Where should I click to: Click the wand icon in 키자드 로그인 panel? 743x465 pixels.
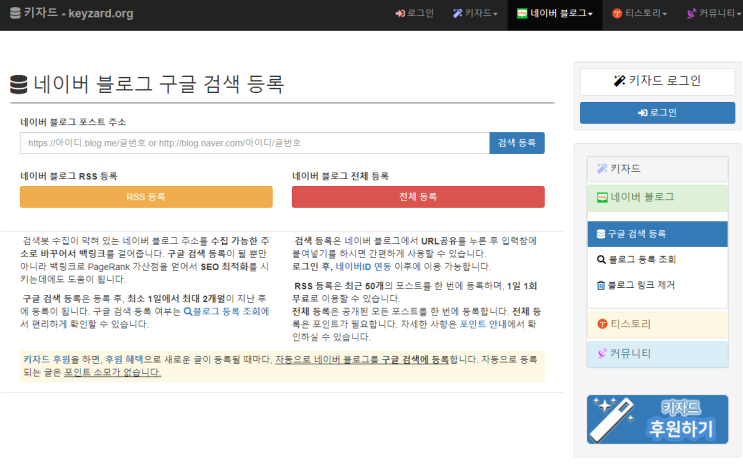(619, 81)
